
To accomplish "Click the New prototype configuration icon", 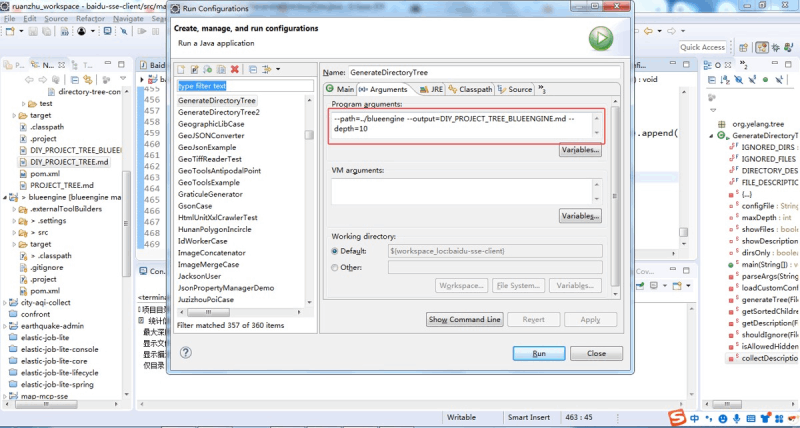I will 194,69.
